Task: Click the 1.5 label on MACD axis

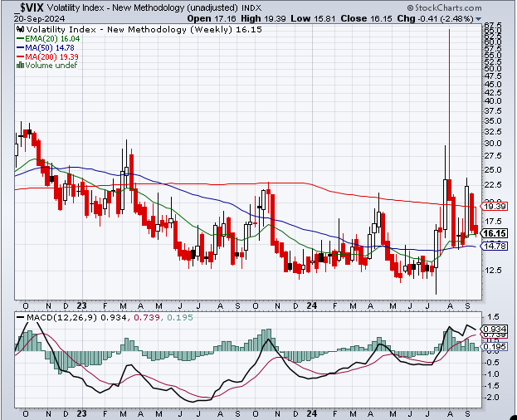Action: pos(493,317)
